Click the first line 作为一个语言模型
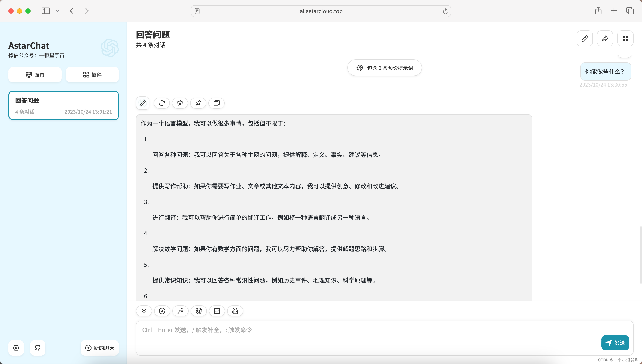 click(x=213, y=123)
